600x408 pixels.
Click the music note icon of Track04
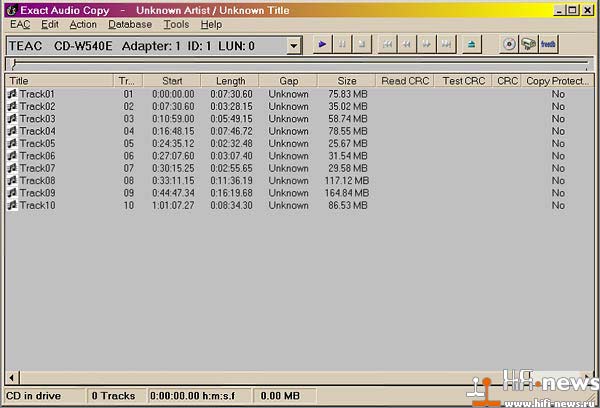(13, 131)
